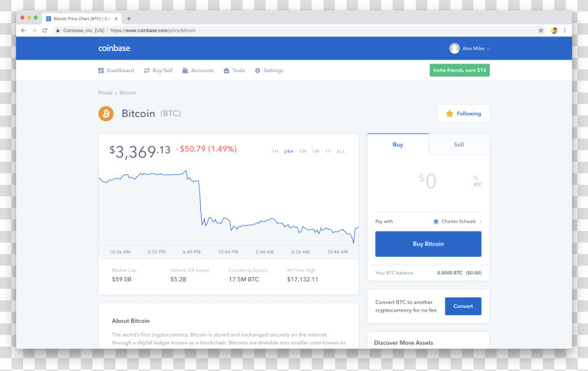Swap currency to BTC arrows icon

pyautogui.click(x=477, y=181)
